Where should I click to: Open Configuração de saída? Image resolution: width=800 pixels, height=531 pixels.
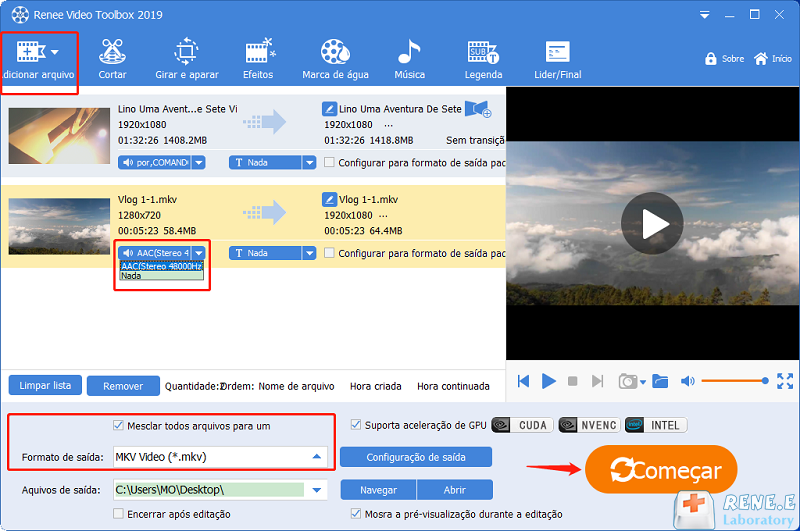[x=416, y=457]
